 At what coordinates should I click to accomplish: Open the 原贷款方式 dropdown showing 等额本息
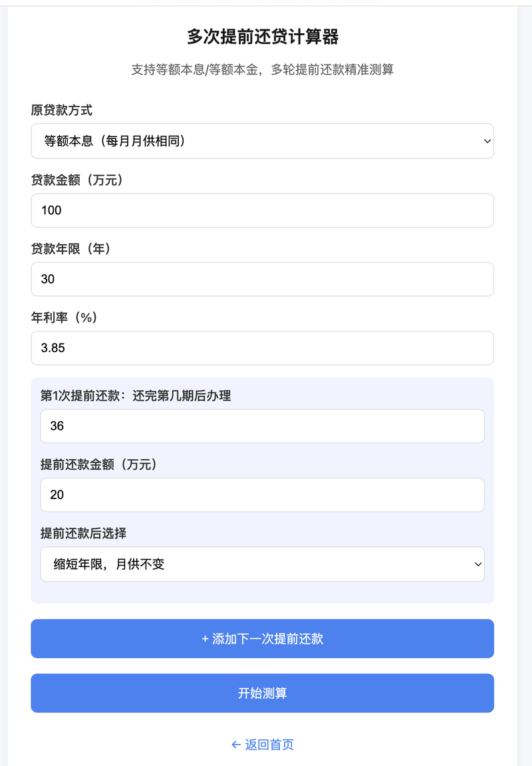[262, 141]
